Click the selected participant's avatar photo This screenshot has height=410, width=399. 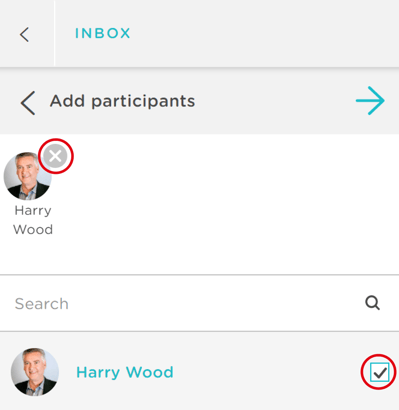pos(28,176)
